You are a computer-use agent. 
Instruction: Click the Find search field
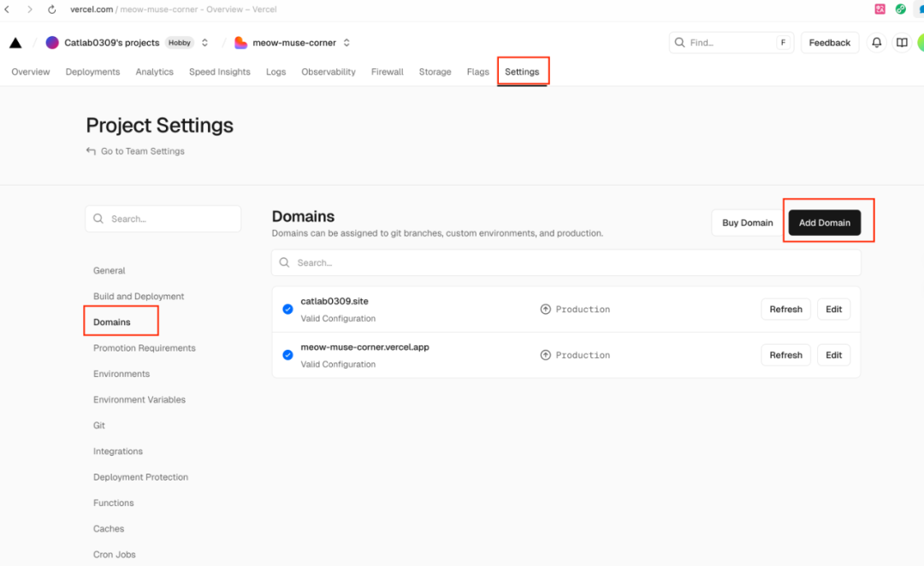731,43
